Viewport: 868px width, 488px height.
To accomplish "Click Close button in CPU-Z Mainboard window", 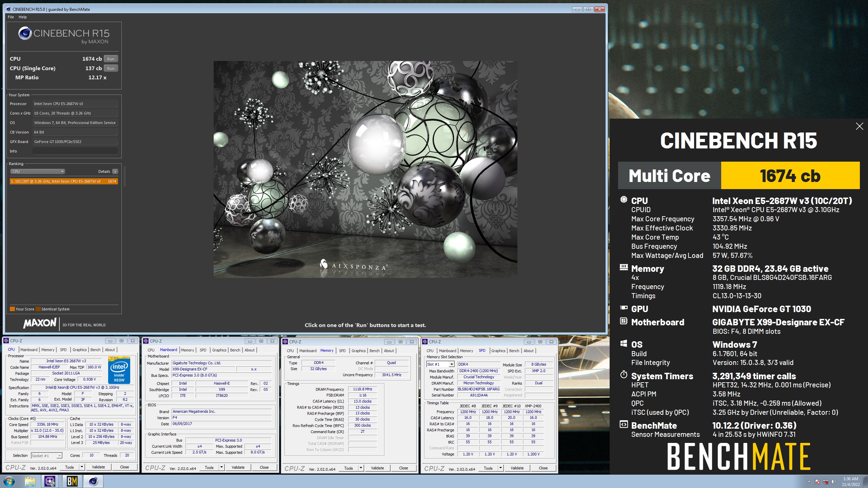I will [264, 467].
